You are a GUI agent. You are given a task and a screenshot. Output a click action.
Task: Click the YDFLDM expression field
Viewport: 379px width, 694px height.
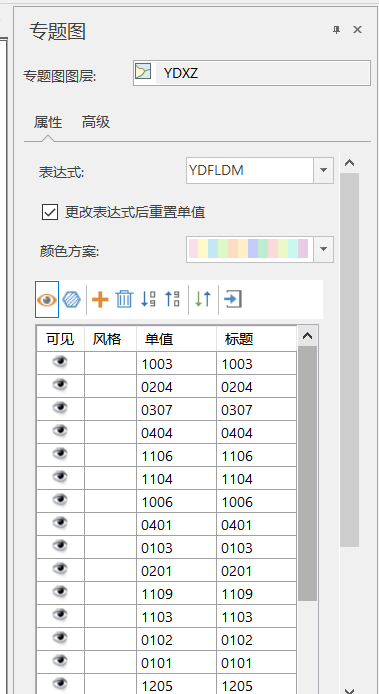(250, 170)
